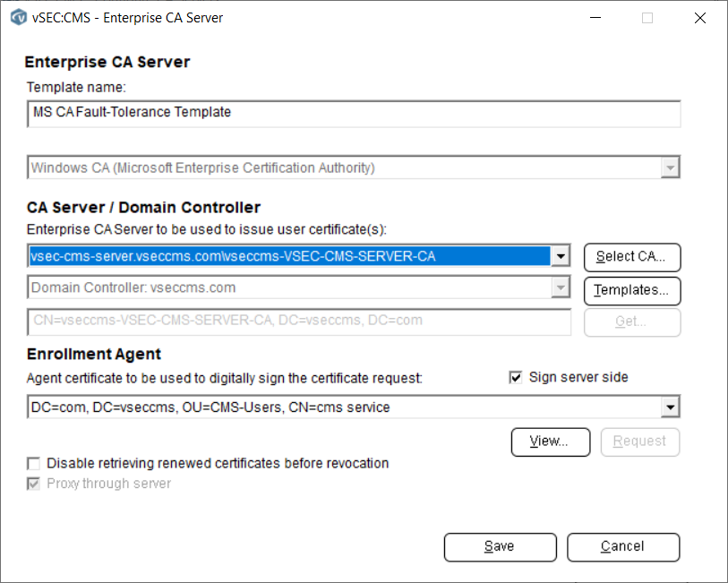Image resolution: width=728 pixels, height=583 pixels.
Task: Open the Enterprise CA server dropdown arrow
Action: 561,257
